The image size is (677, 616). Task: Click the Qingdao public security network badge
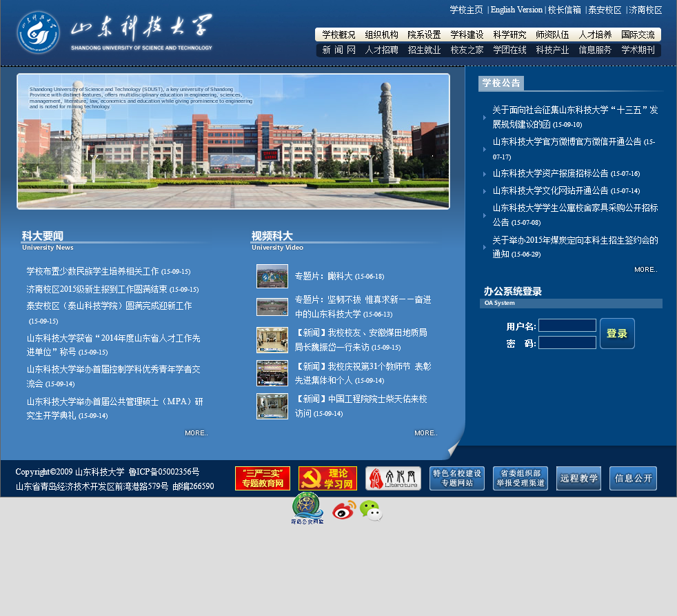click(307, 508)
